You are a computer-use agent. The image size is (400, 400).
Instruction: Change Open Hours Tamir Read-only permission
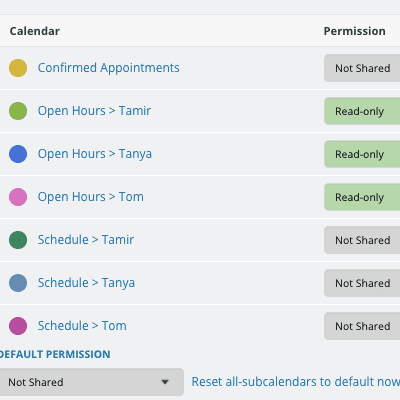pos(362,111)
